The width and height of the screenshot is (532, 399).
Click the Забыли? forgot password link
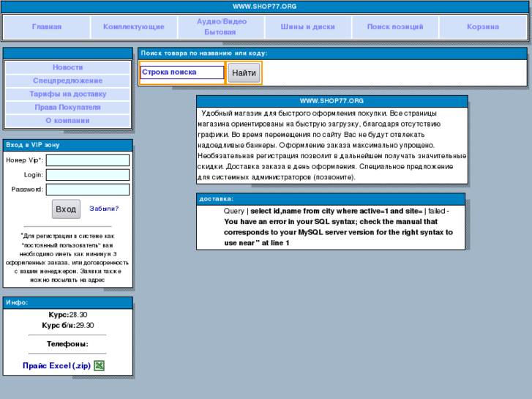(x=104, y=209)
